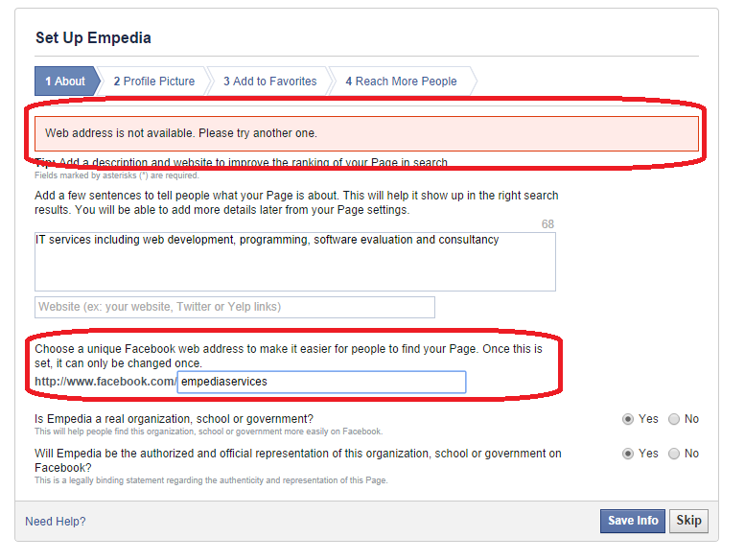Click the Set Up Empedia heading

pyautogui.click(x=93, y=38)
